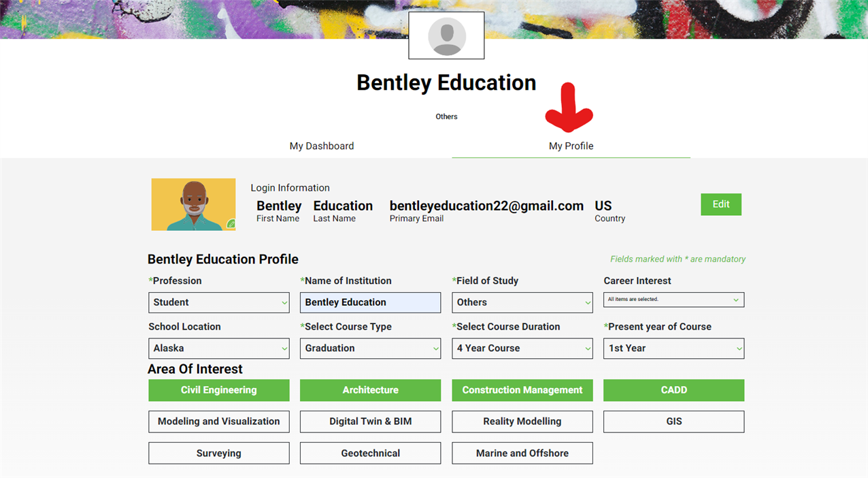Enable the GIS area of interest

[x=673, y=421]
